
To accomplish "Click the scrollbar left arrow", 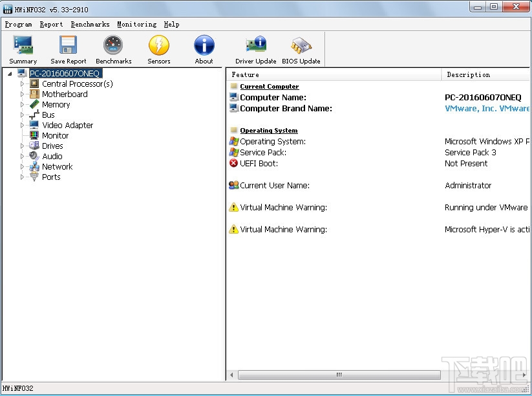I will 231,375.
